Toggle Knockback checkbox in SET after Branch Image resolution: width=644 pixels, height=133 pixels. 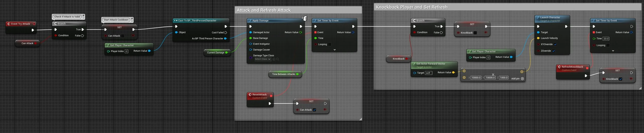coord(475,33)
